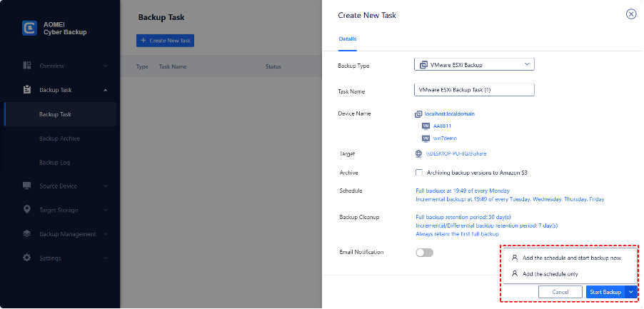Collapse the Backup Task menu chevron
644x309 pixels.
tap(105, 90)
